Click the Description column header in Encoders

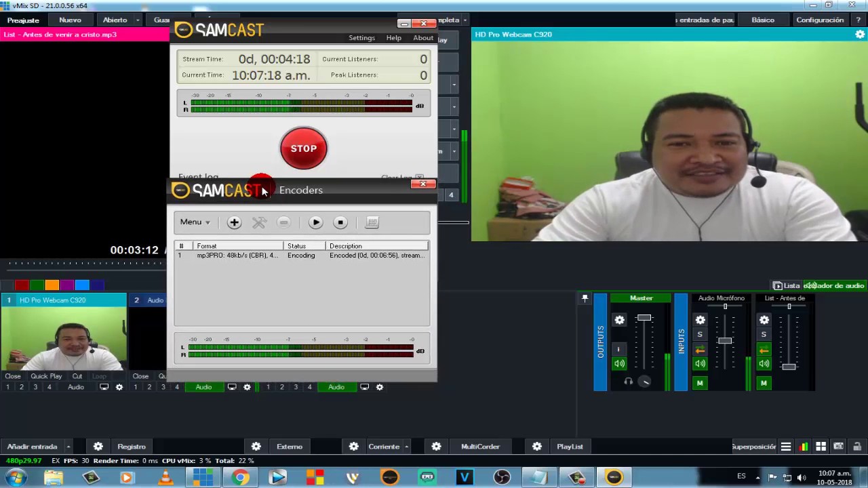pos(376,246)
